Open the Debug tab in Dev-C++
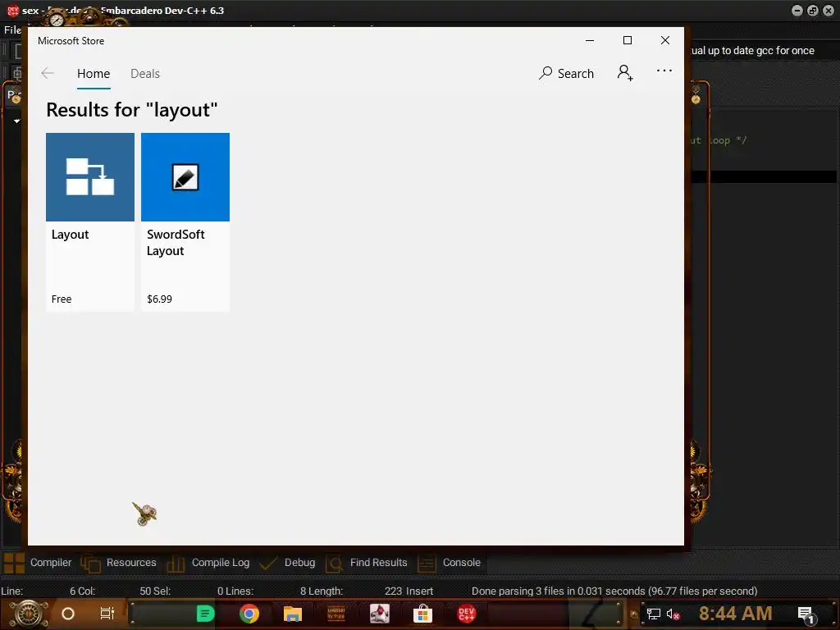The image size is (840, 630). pos(287,563)
